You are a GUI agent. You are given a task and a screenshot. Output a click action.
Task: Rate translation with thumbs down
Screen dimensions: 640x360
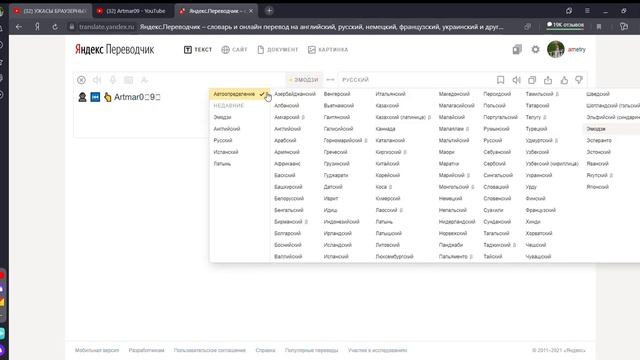pyautogui.click(x=579, y=80)
